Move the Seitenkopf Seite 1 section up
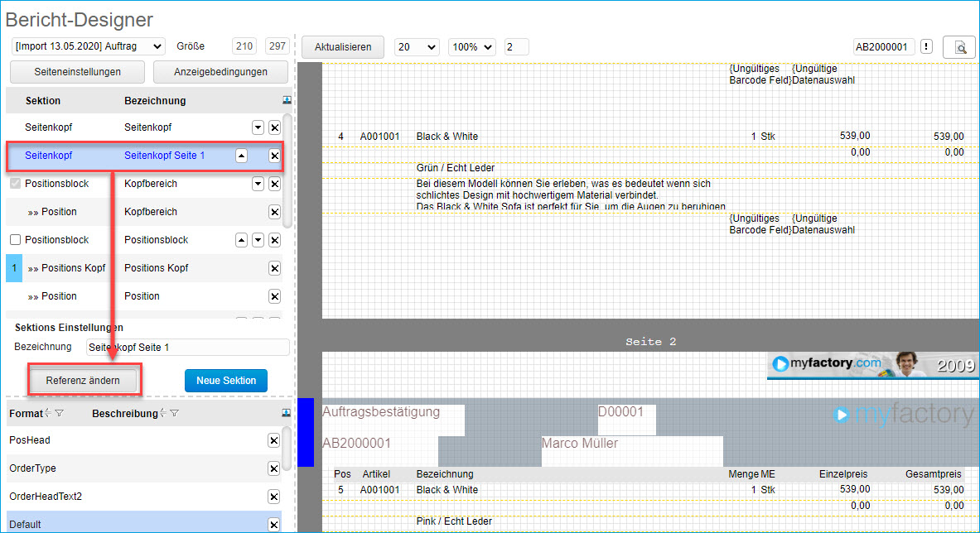This screenshot has height=533, width=980. coord(241,156)
